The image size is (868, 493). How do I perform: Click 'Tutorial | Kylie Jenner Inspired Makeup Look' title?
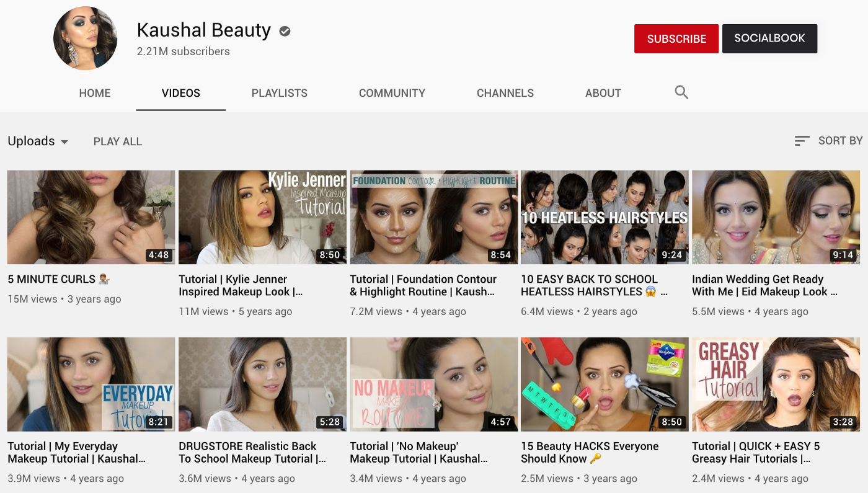point(241,285)
